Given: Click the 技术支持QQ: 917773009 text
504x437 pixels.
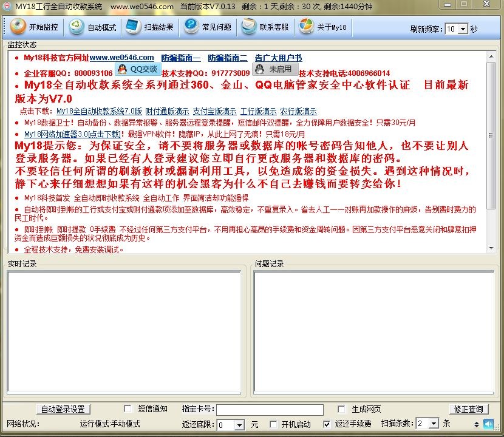Looking at the screenshot, I should [x=206, y=73].
